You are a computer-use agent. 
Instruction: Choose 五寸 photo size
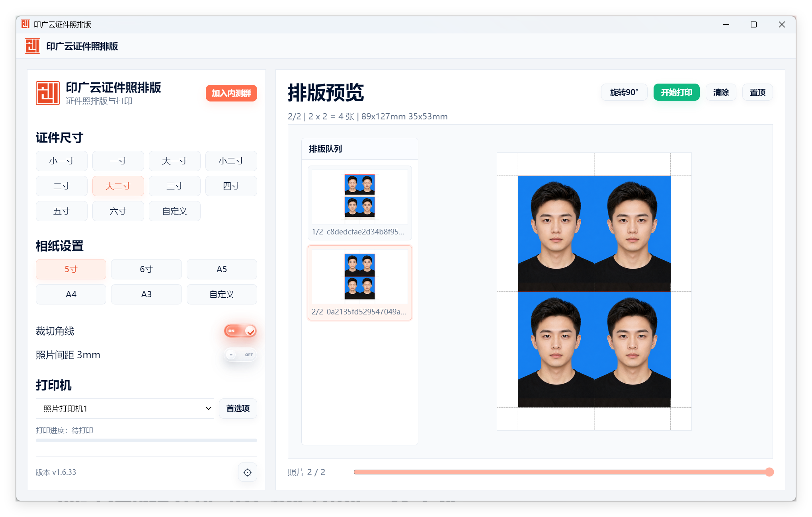[x=62, y=211]
